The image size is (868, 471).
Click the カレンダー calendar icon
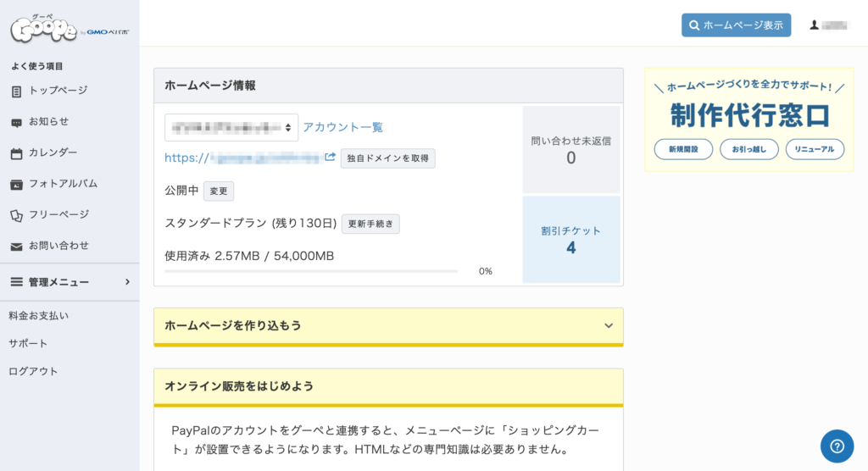coord(17,153)
